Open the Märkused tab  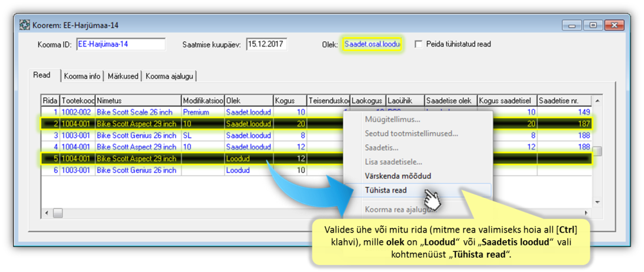pos(123,76)
